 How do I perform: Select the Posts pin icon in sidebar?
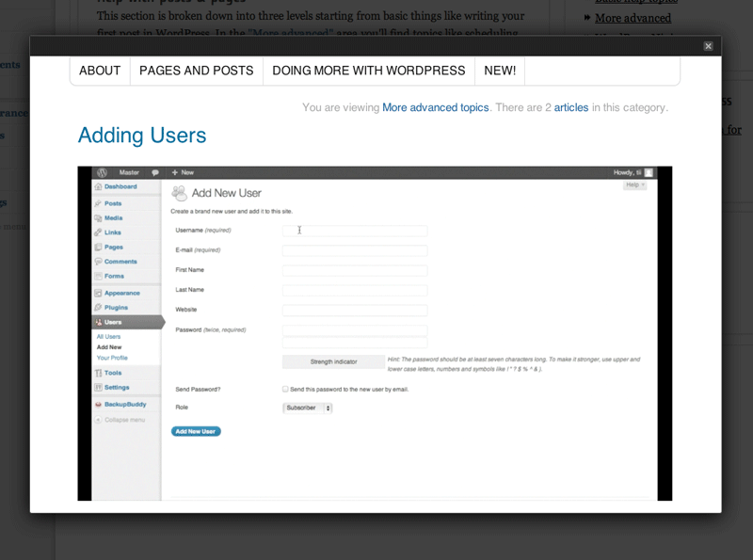(x=99, y=203)
